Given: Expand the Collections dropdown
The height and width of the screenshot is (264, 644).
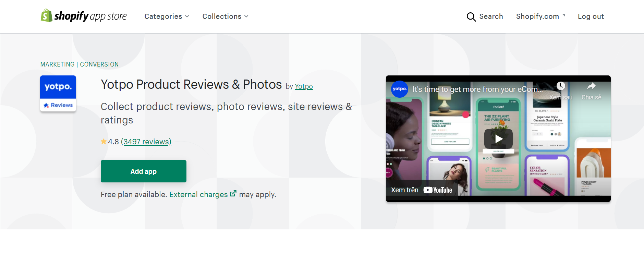Looking at the screenshot, I should coord(225,16).
